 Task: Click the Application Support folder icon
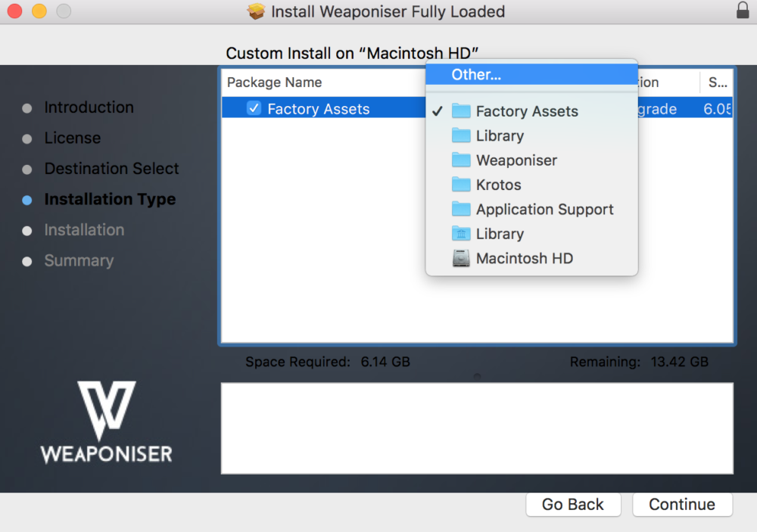[x=461, y=209]
